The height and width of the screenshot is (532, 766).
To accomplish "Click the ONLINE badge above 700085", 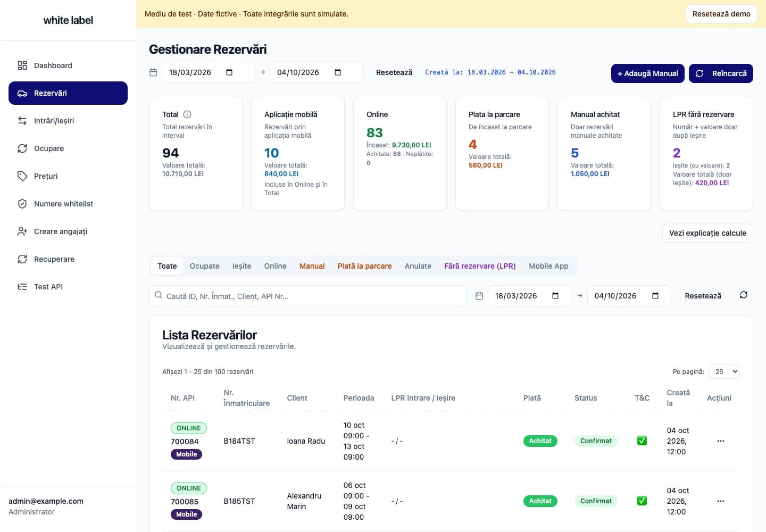I will coord(189,488).
